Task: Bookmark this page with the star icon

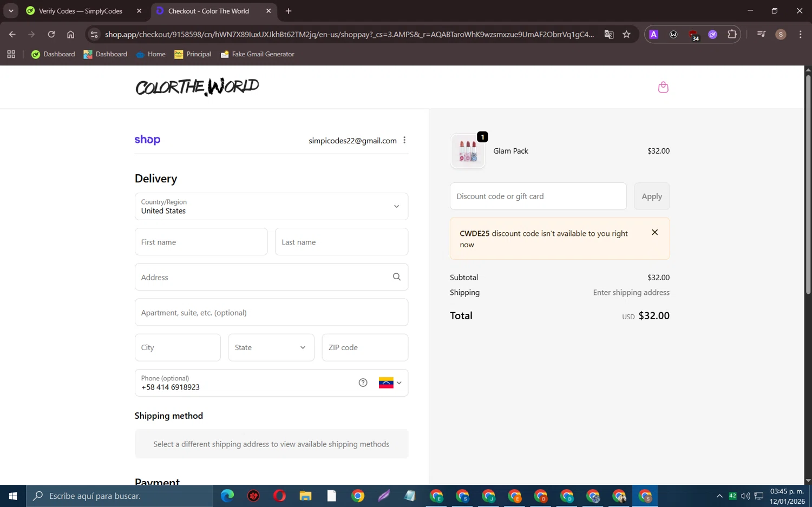Action: tap(626, 34)
